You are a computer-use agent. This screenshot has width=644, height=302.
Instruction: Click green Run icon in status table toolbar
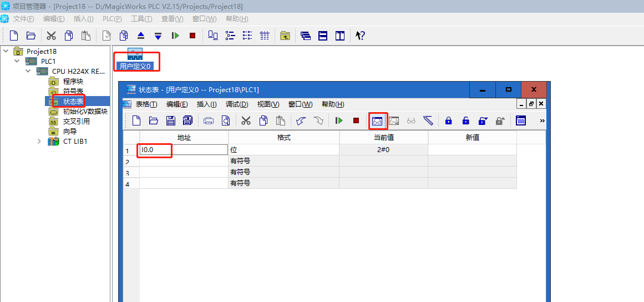(x=339, y=121)
